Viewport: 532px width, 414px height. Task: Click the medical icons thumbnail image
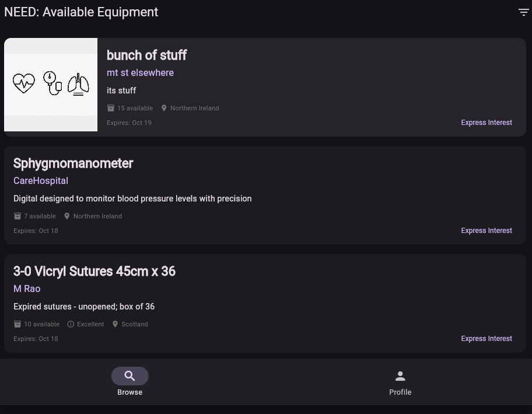tap(51, 85)
